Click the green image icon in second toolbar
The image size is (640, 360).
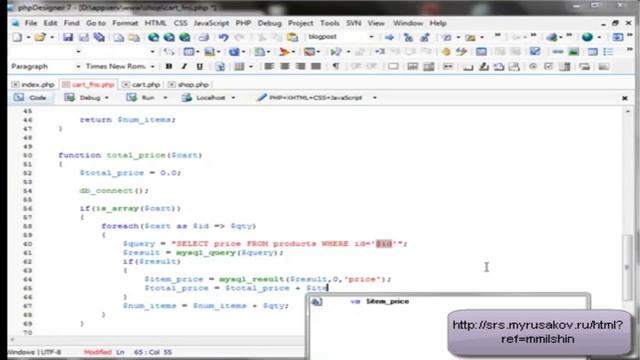pos(573,51)
